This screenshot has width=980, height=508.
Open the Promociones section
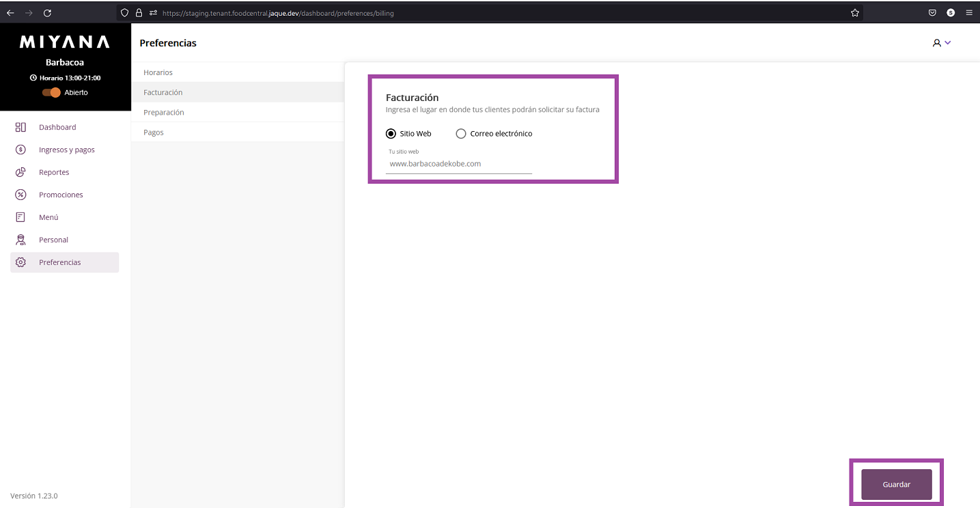pyautogui.click(x=65, y=195)
